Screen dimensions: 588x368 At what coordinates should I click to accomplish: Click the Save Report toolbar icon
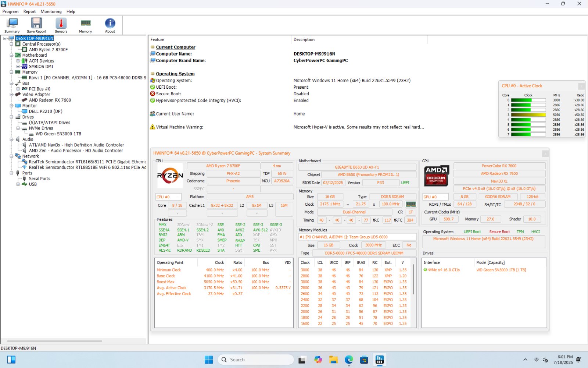pyautogui.click(x=36, y=25)
